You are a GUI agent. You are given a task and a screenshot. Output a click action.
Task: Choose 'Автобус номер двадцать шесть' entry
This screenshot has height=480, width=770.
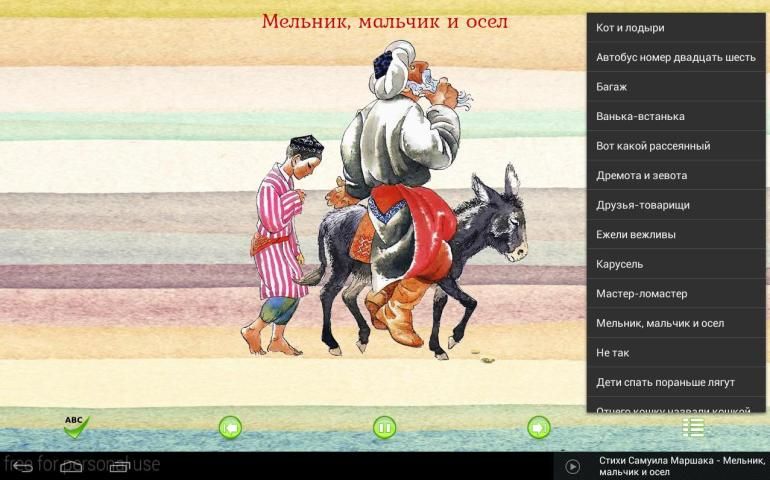tap(676, 57)
